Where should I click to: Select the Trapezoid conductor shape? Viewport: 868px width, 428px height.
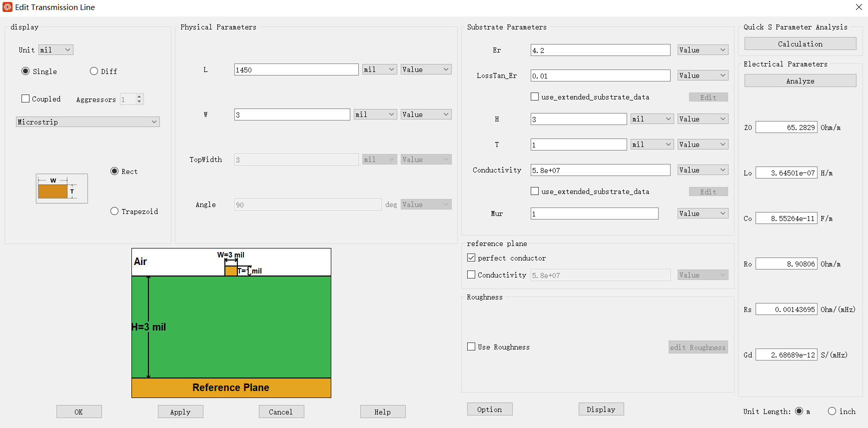[x=114, y=211]
